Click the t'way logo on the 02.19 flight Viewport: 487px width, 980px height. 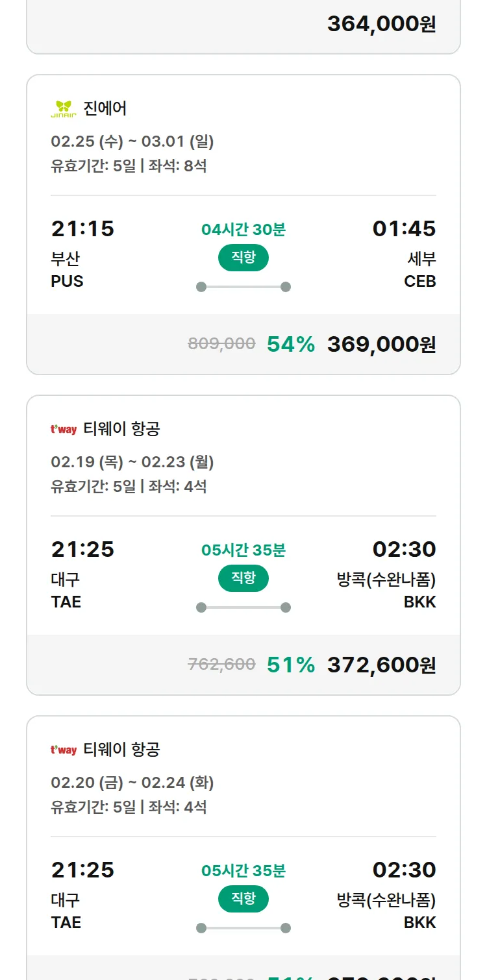click(x=64, y=429)
